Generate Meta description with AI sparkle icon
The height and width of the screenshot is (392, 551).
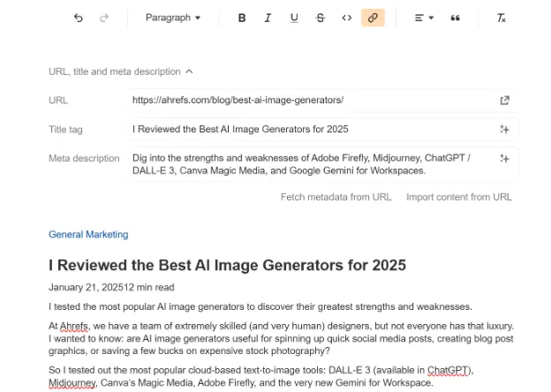point(504,158)
